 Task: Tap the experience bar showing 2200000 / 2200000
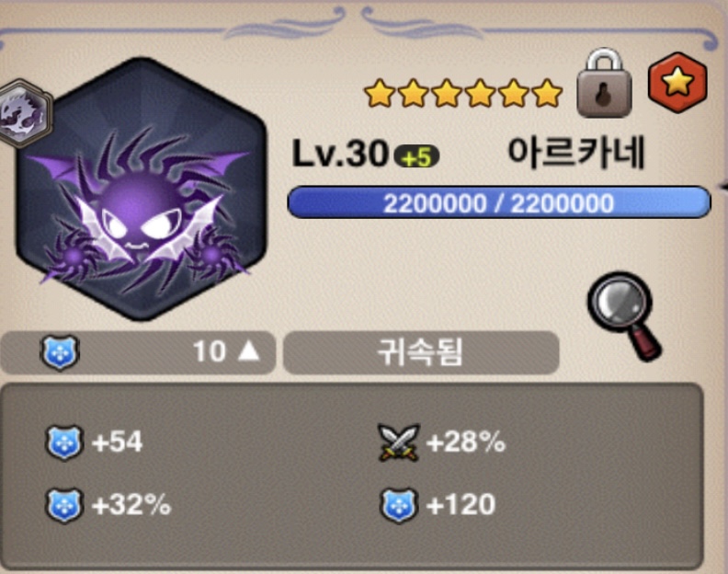coord(498,202)
